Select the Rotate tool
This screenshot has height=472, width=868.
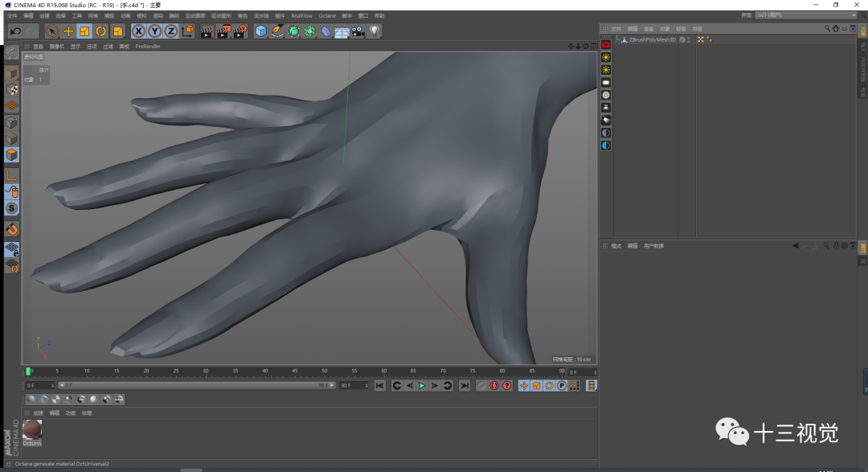(100, 31)
